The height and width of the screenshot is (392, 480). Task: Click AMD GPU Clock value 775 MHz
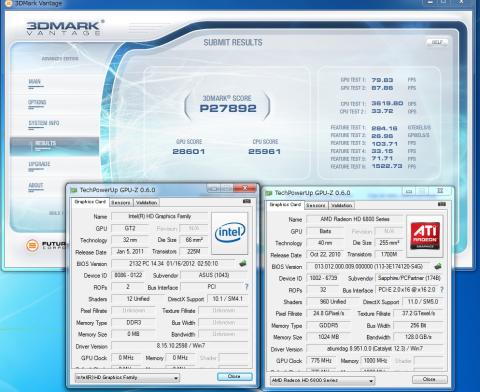321,361
